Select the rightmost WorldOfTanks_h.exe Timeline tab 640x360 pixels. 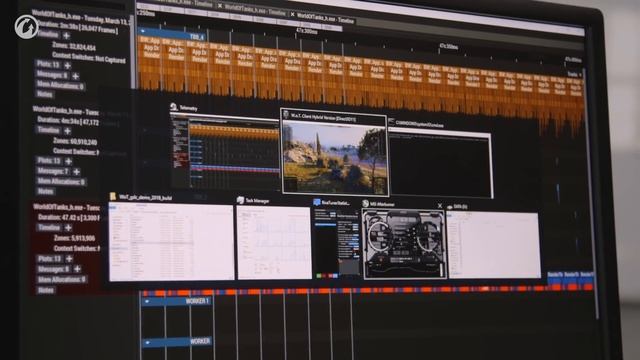[325, 18]
